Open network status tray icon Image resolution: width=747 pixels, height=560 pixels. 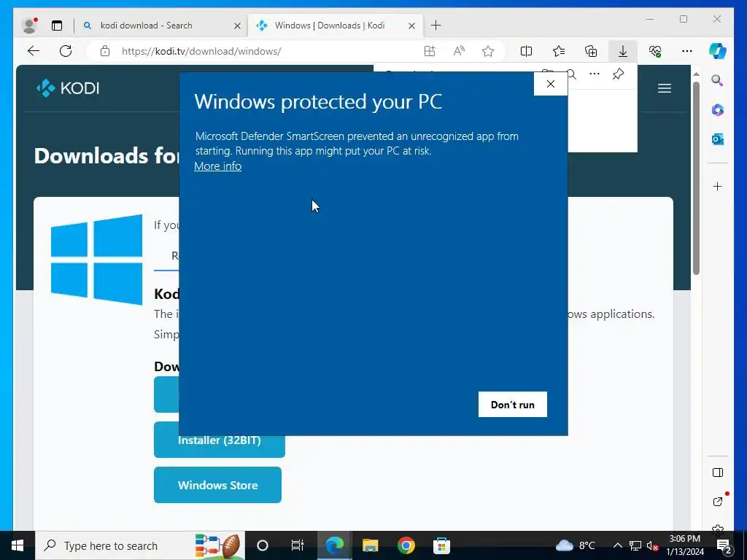pyautogui.click(x=635, y=545)
